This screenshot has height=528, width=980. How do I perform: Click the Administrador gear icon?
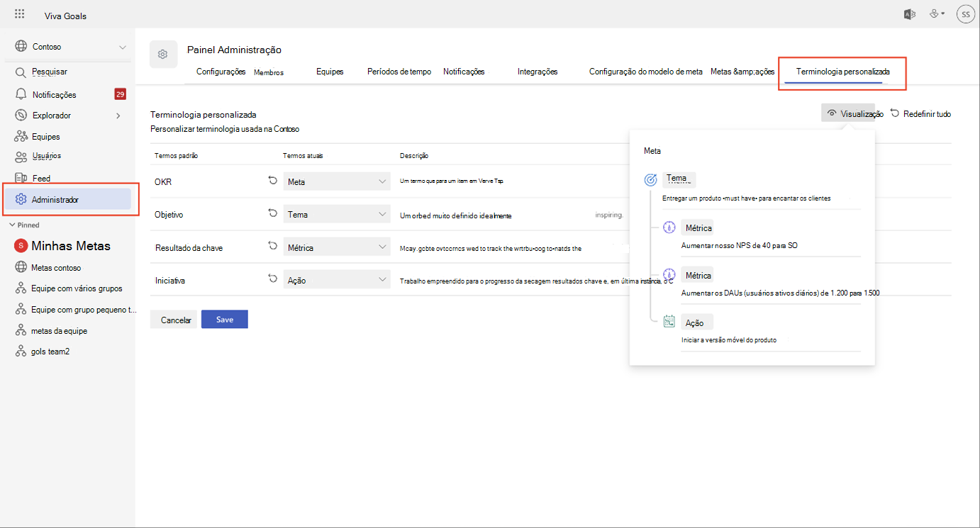[21, 199]
